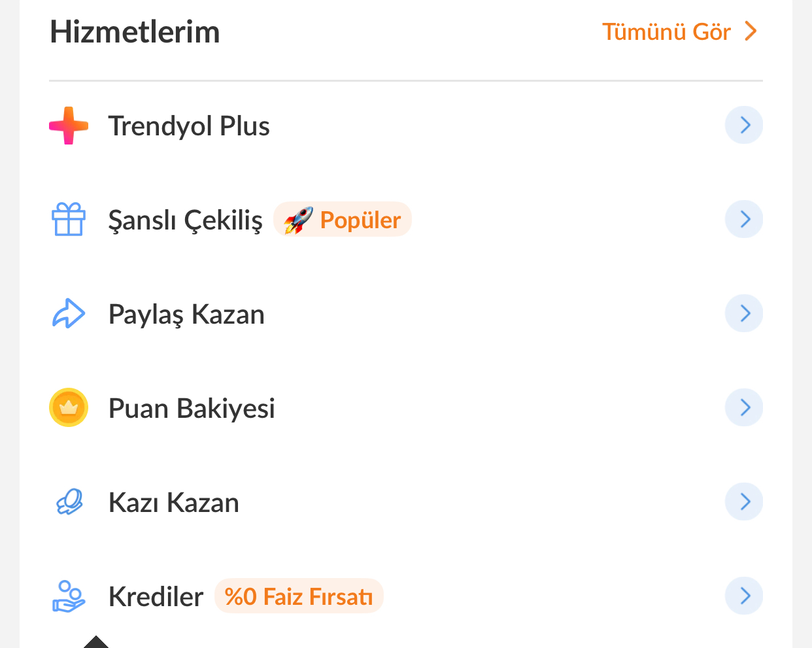Image resolution: width=812 pixels, height=648 pixels.
Task: Tap the Puan Bakiyesi gold crown coin icon
Action: pos(69,407)
